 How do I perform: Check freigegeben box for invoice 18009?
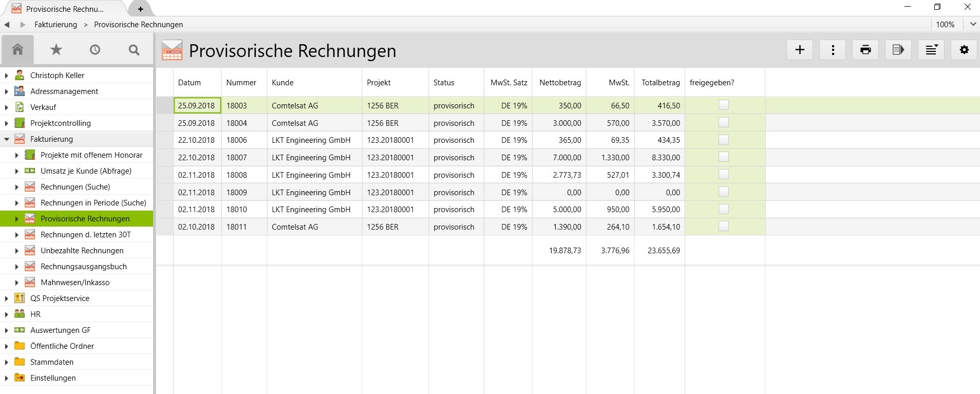(x=724, y=192)
